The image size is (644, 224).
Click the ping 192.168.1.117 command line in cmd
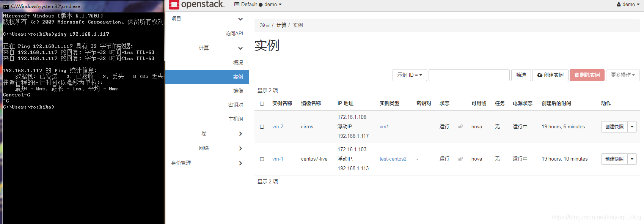pyautogui.click(x=56, y=34)
